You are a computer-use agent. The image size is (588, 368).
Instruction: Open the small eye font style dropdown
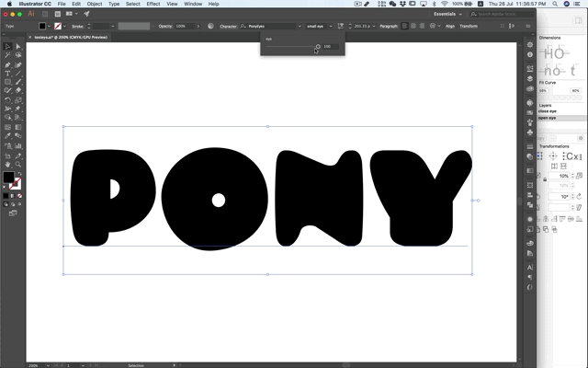[331, 26]
